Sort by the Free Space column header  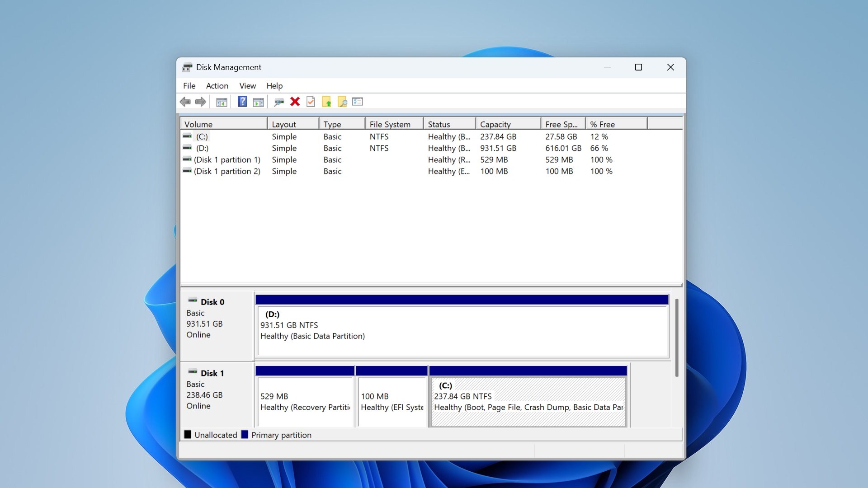pos(563,124)
